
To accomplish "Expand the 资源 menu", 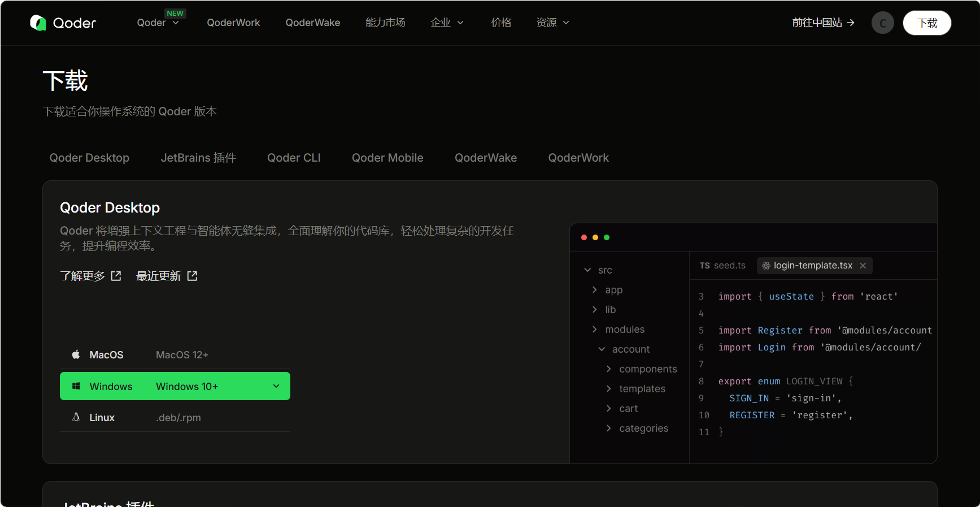I will 552,23.
